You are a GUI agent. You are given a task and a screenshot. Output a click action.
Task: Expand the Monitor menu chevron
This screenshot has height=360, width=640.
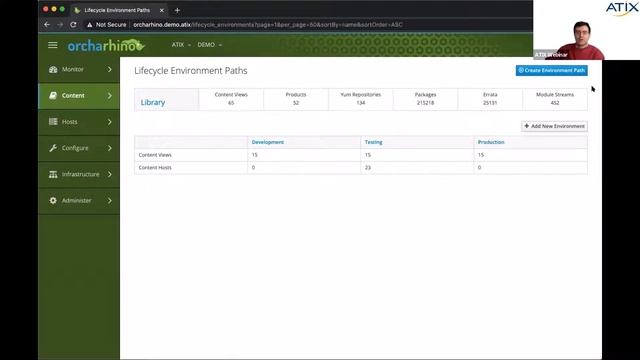pos(109,69)
